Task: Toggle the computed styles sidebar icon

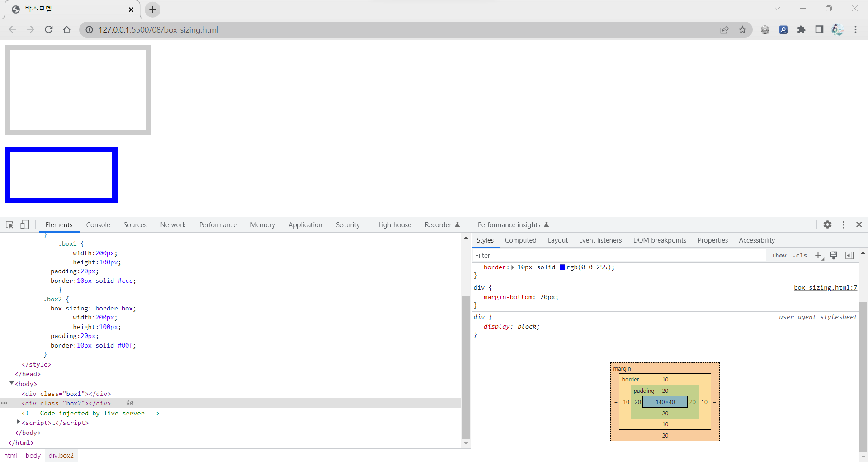Action: (x=849, y=256)
